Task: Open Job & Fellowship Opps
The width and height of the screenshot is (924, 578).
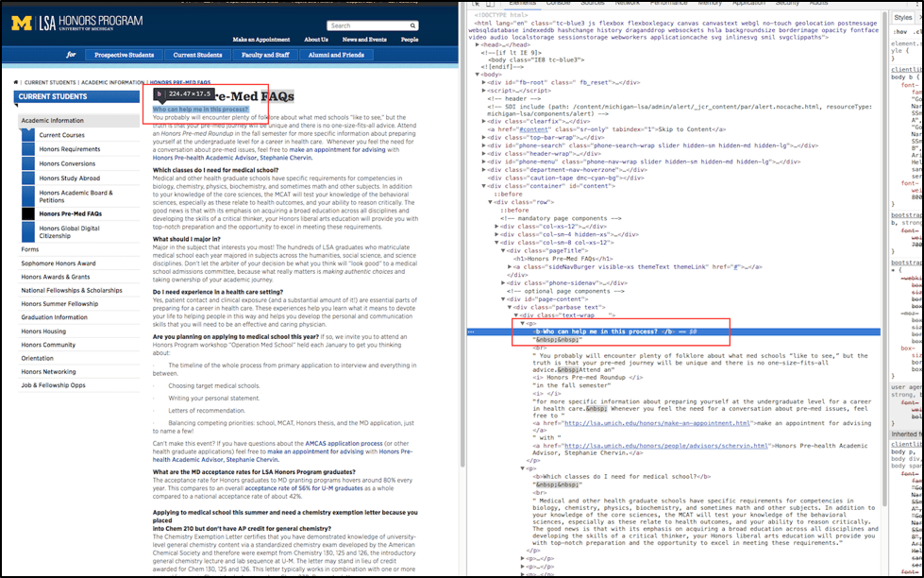Action: [53, 385]
